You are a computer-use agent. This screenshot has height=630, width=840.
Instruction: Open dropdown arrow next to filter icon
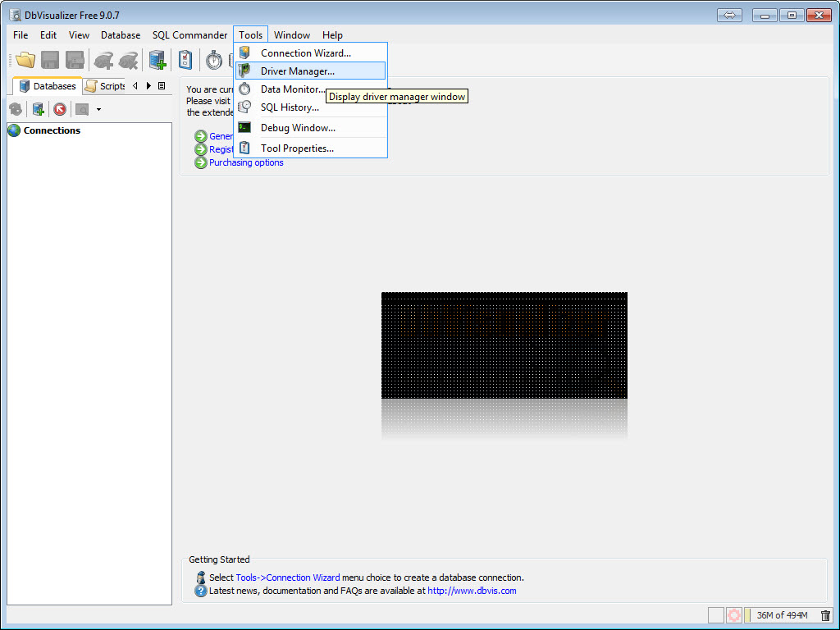coord(98,109)
